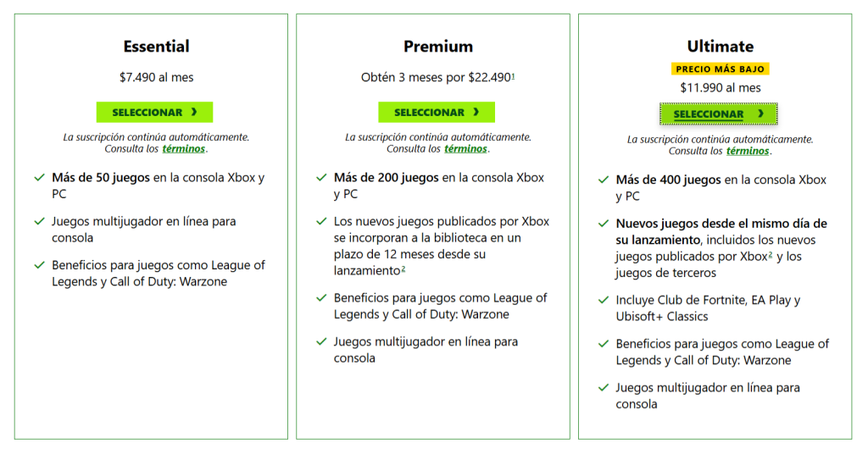Click the Seleccionar button for the Essential plan

click(154, 113)
